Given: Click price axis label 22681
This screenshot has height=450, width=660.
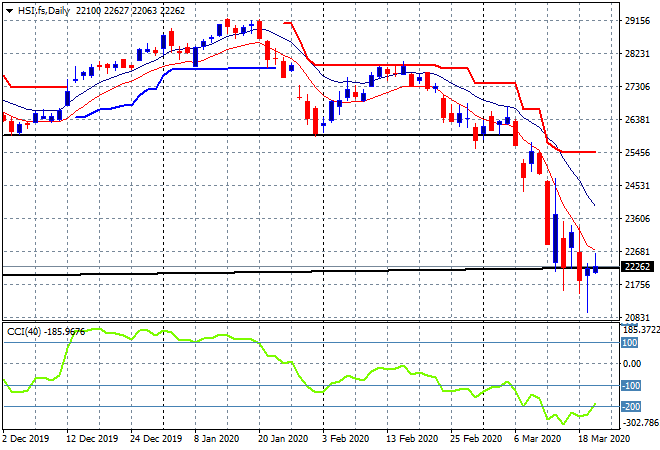Looking at the screenshot, I should coord(637,252).
